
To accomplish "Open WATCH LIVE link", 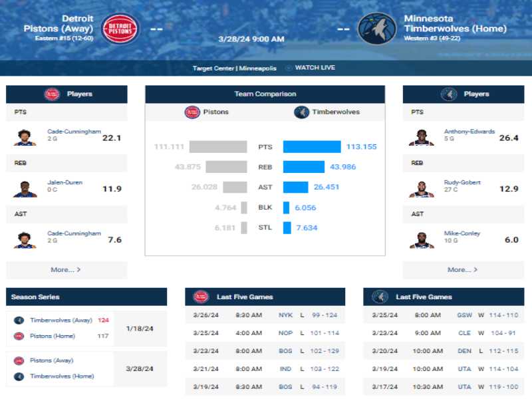I will tap(315, 68).
